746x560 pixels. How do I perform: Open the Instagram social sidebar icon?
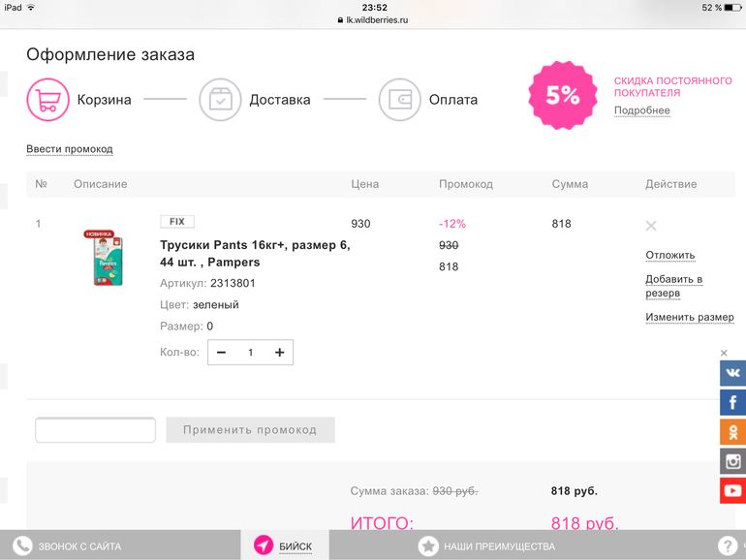click(732, 461)
